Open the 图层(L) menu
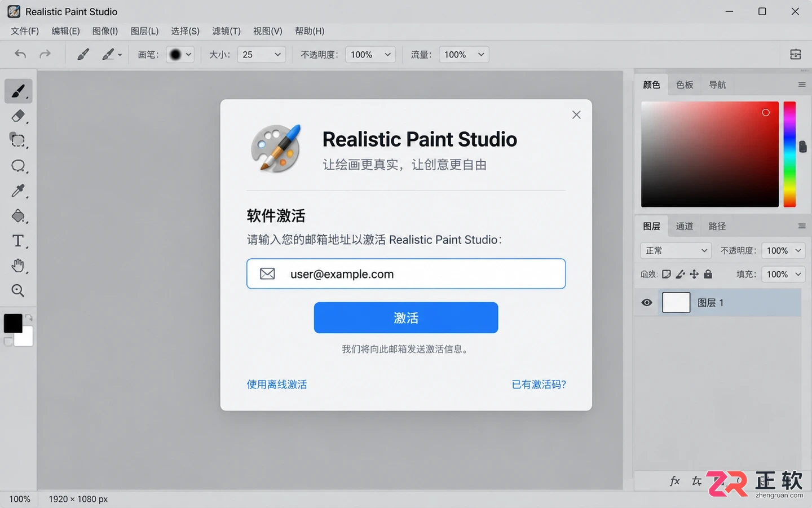 pyautogui.click(x=144, y=31)
